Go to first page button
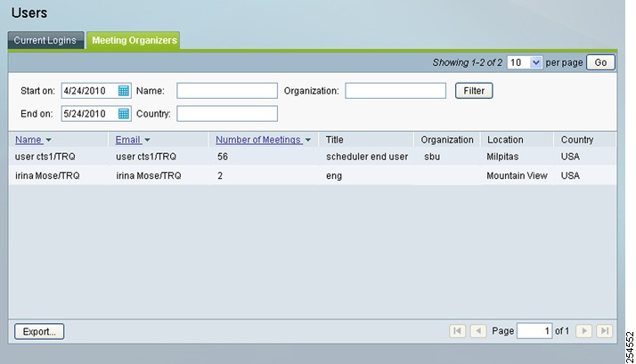The height and width of the screenshot is (364, 636). click(457, 331)
